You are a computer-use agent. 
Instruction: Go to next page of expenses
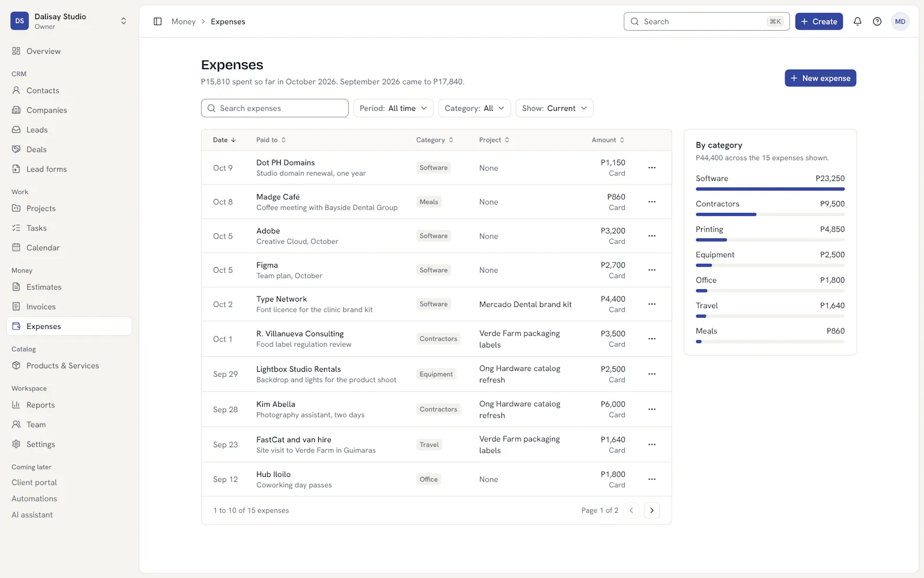coord(652,510)
